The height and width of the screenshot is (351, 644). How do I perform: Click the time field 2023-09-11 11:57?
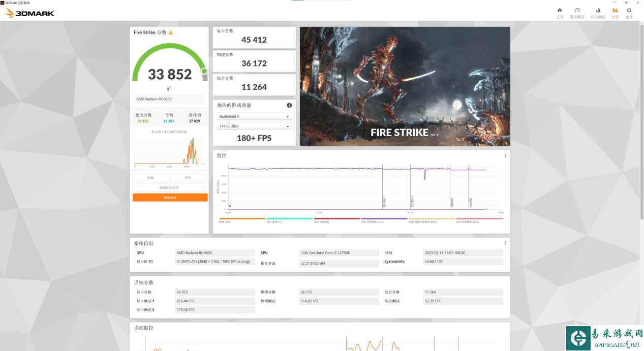click(463, 252)
